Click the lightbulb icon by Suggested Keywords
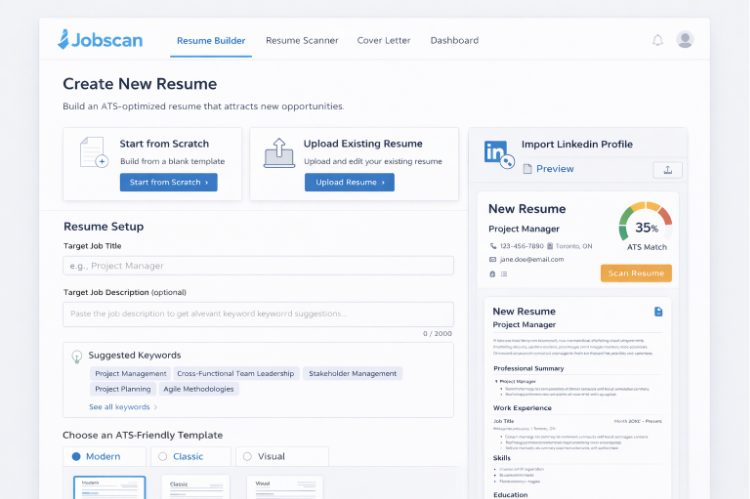This screenshot has height=499, width=750. tap(77, 357)
